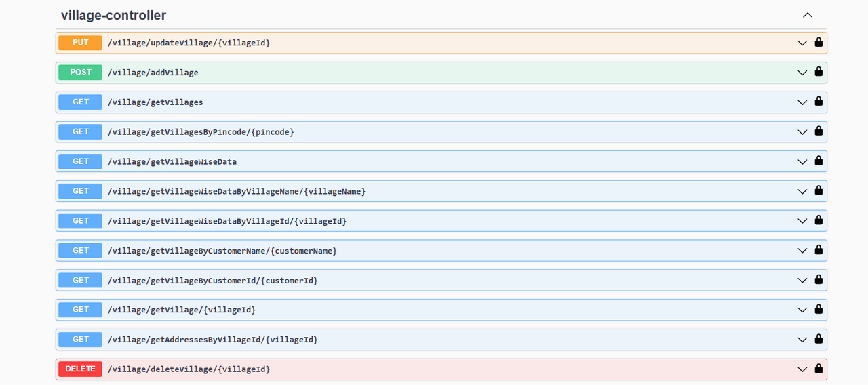The height and width of the screenshot is (385, 868).
Task: Click lock icon on /village/getVillage/{villageId} row
Action: point(818,309)
